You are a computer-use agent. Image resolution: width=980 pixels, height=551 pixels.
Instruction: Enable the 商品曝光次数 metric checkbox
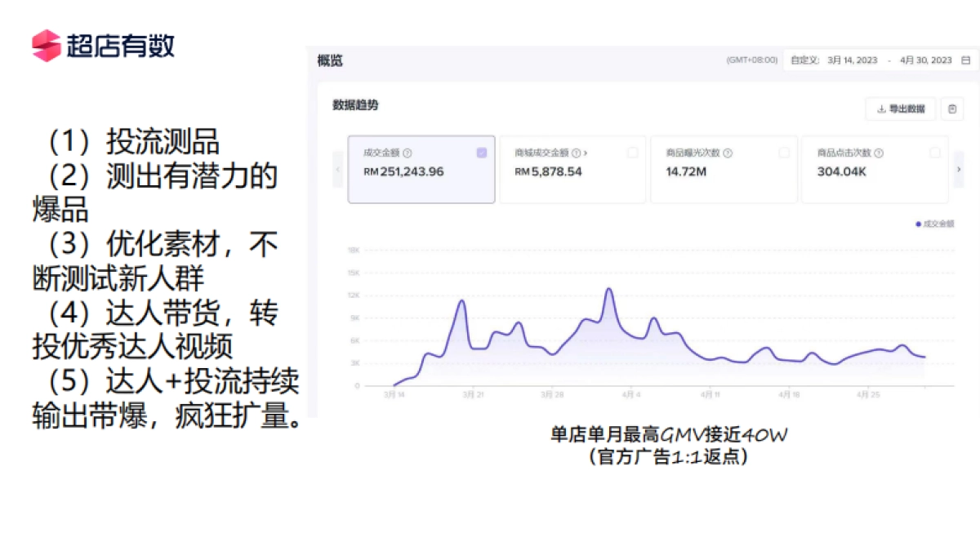(x=782, y=152)
